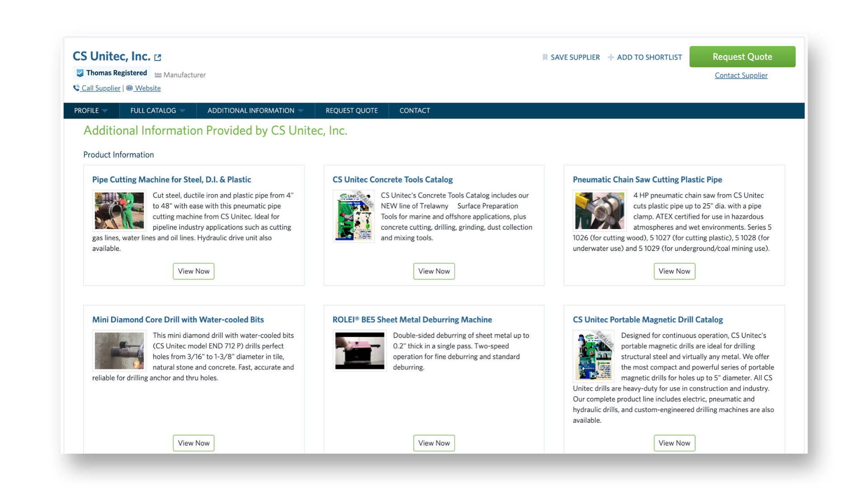
Task: Expand the Full Catalog dropdown menu
Action: [x=158, y=111]
